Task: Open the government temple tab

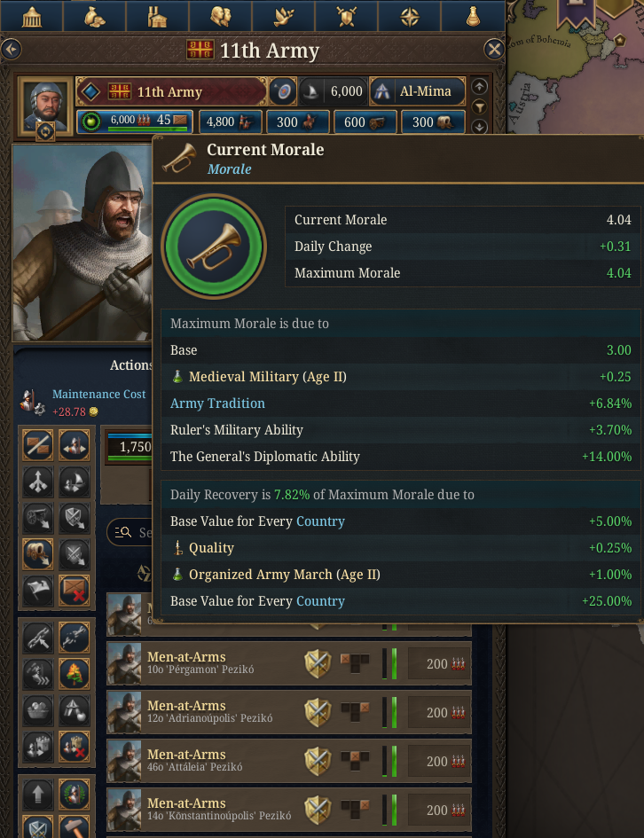Action: 32,17
